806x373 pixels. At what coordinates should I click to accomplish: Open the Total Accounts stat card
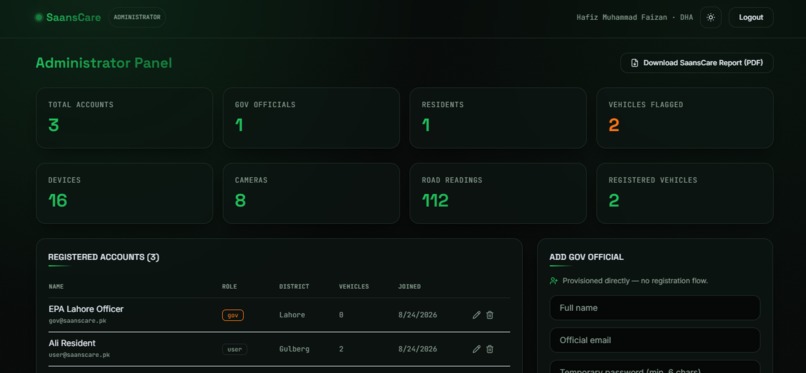[x=124, y=118]
